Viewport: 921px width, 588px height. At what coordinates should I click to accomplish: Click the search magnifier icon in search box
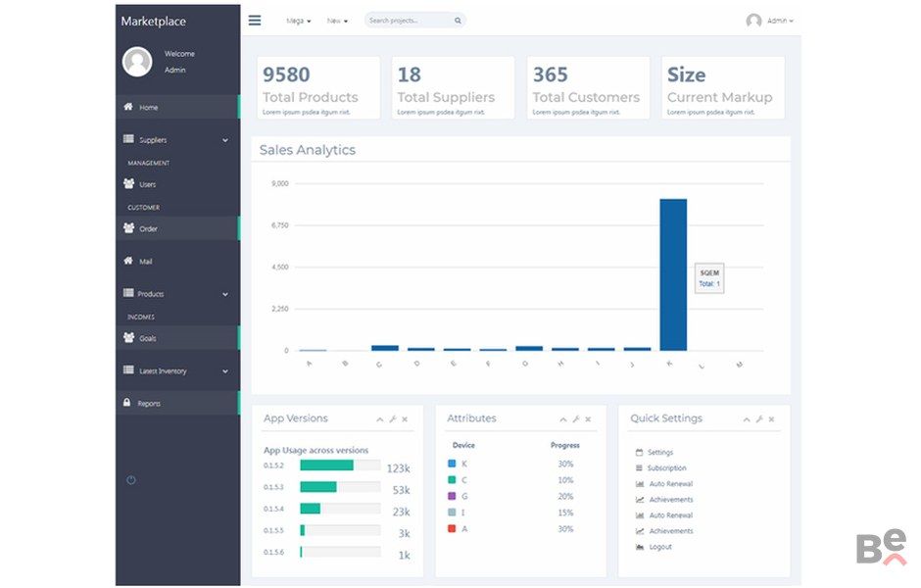pos(458,21)
